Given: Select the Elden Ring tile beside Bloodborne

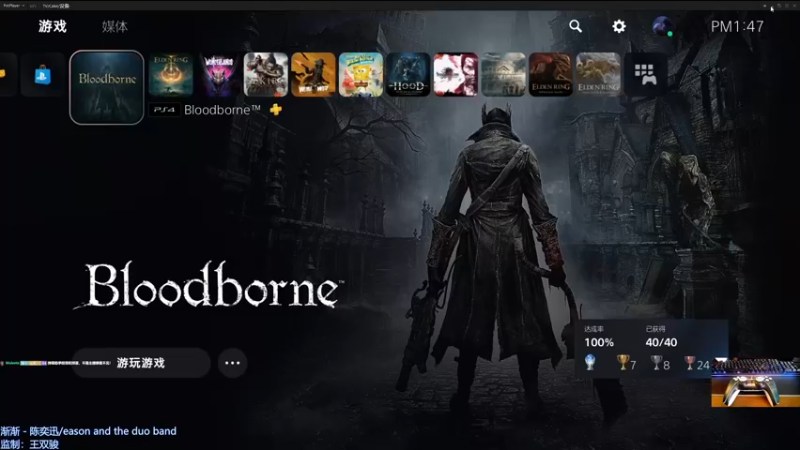Looking at the screenshot, I should coord(171,74).
